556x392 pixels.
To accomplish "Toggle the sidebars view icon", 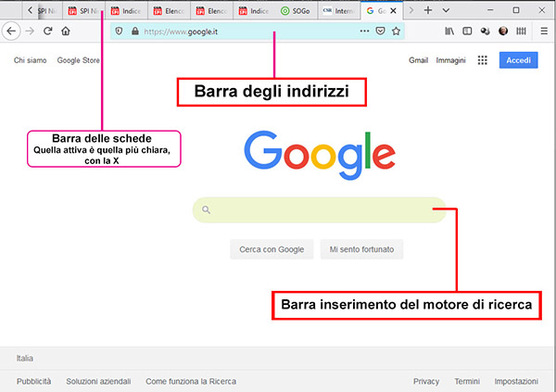I will click(x=467, y=32).
